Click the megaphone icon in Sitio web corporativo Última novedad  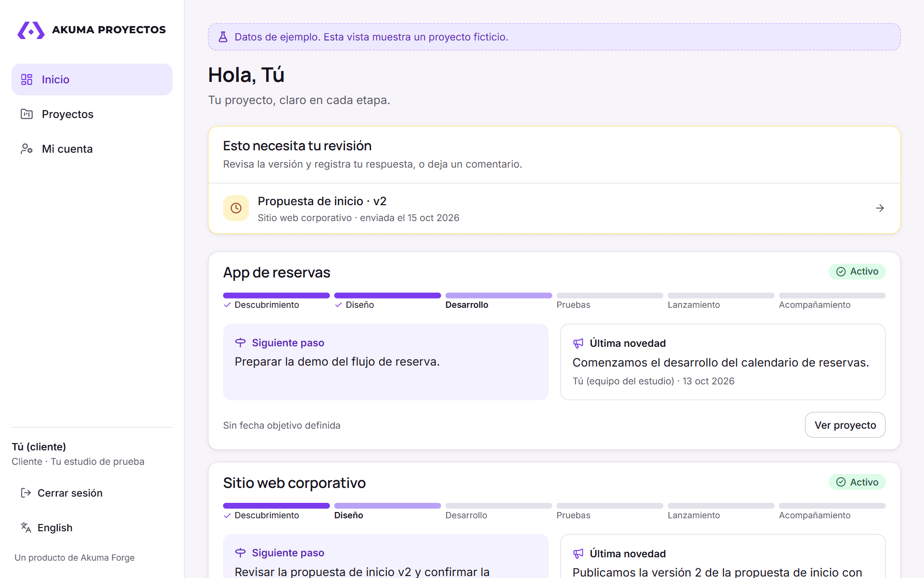(x=578, y=554)
